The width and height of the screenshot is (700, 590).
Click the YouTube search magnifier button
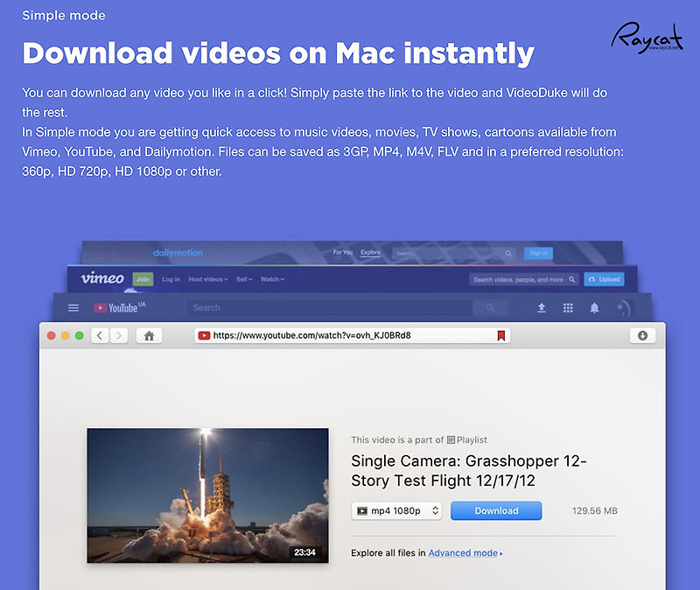pyautogui.click(x=490, y=308)
